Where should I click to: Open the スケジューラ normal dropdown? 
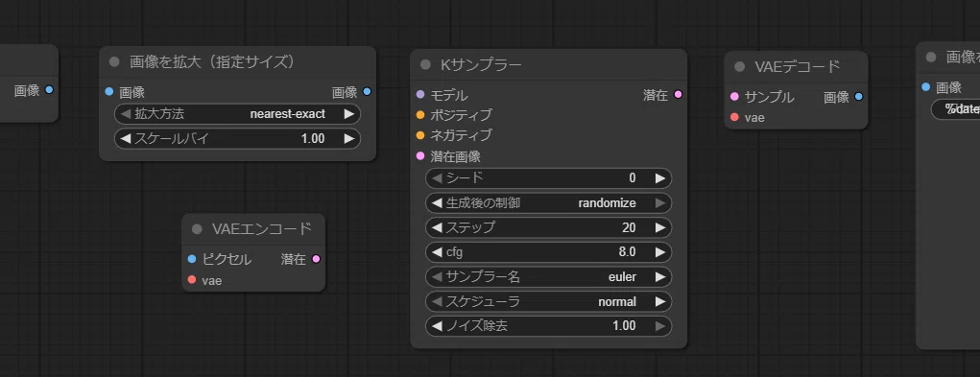tap(549, 301)
